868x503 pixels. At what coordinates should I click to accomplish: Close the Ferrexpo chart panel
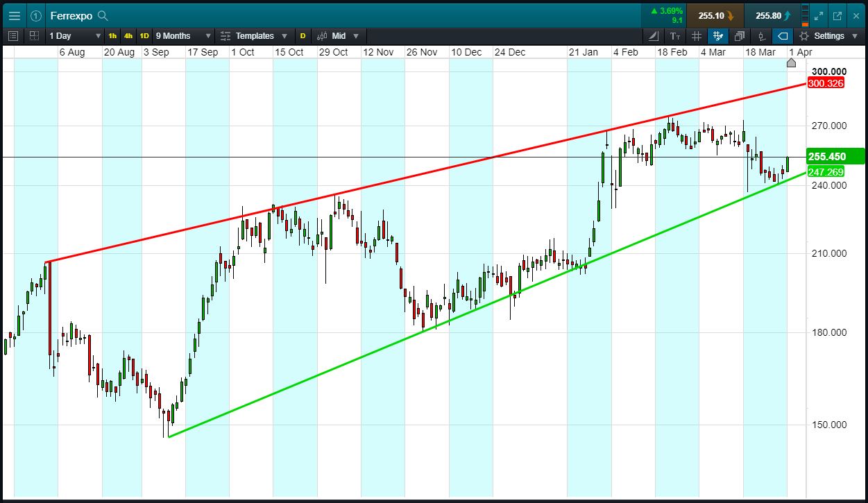tap(856, 15)
